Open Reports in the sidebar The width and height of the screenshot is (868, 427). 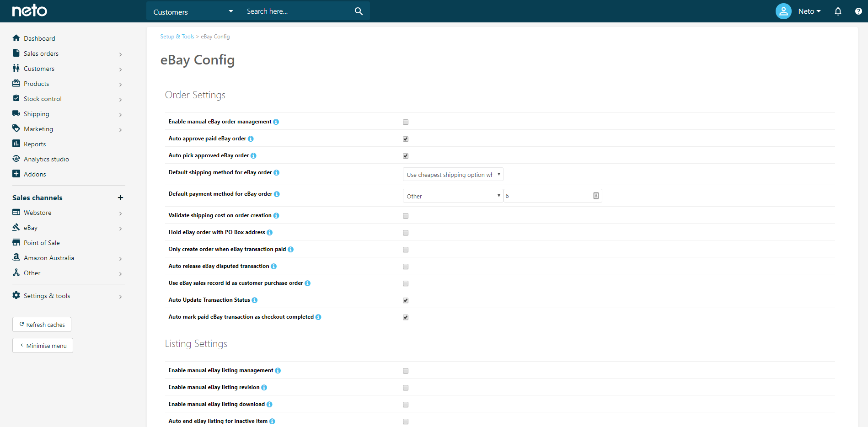tap(35, 144)
